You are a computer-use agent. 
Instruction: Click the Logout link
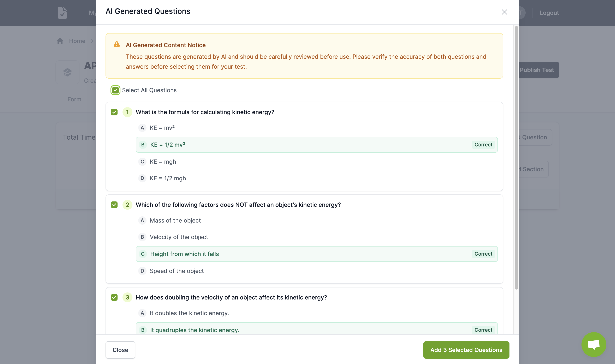point(549,13)
